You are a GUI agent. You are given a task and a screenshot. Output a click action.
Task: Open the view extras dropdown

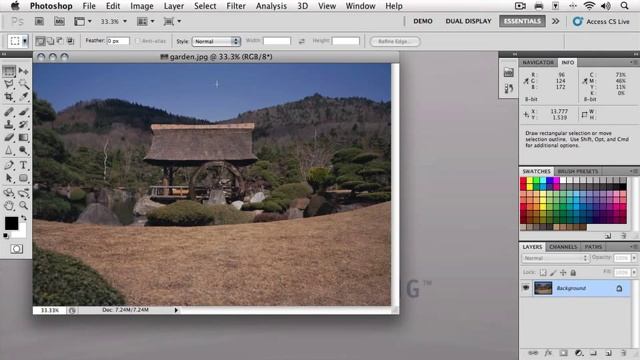pos(83,21)
